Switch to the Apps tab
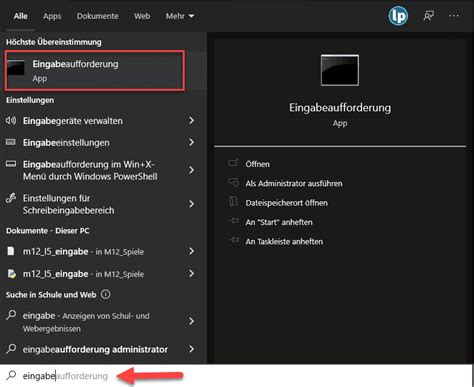This screenshot has height=387, width=474. (52, 16)
